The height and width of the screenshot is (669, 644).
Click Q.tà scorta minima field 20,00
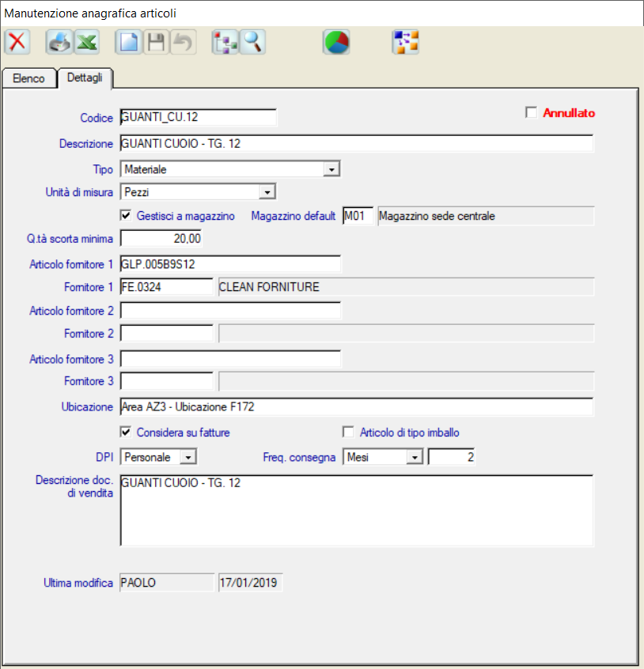(x=161, y=239)
